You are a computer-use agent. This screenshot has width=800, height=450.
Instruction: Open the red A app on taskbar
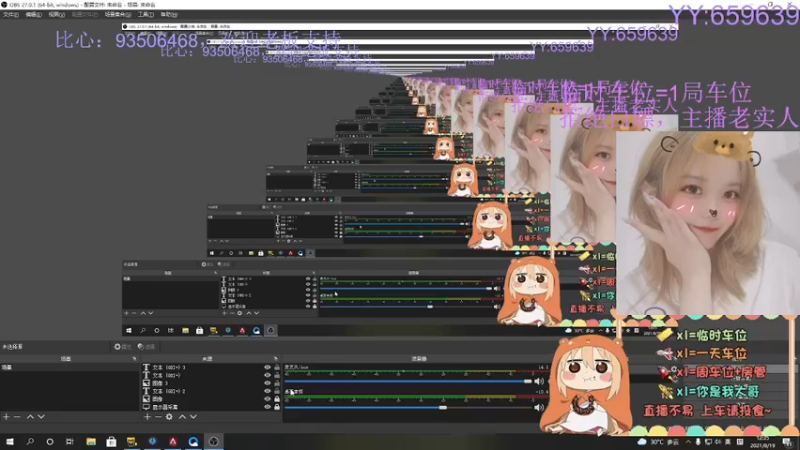click(x=173, y=441)
